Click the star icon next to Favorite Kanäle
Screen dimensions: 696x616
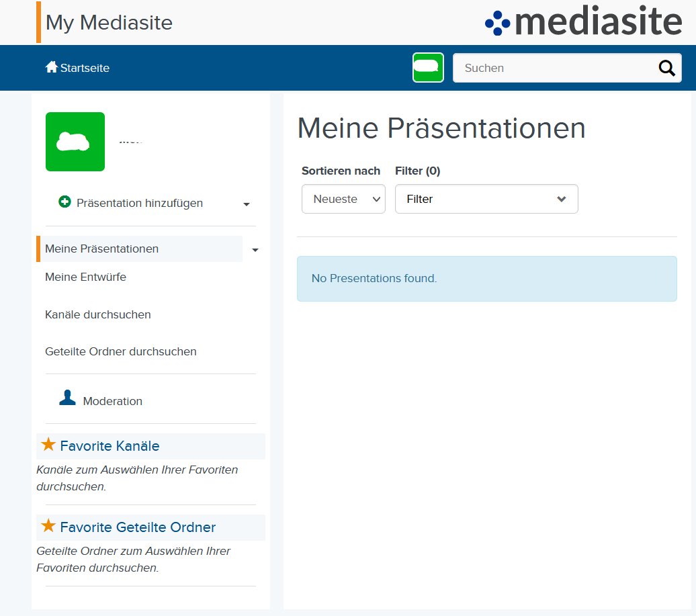point(48,445)
